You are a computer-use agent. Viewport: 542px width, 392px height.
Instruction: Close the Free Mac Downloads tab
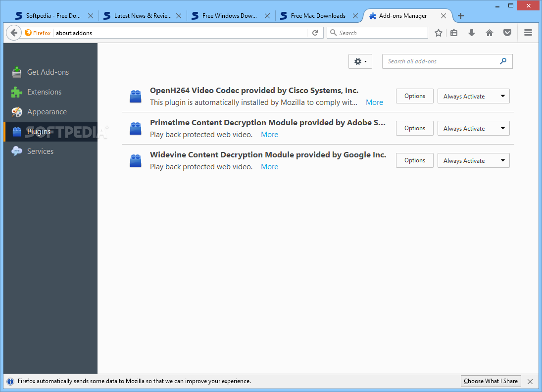[355, 16]
